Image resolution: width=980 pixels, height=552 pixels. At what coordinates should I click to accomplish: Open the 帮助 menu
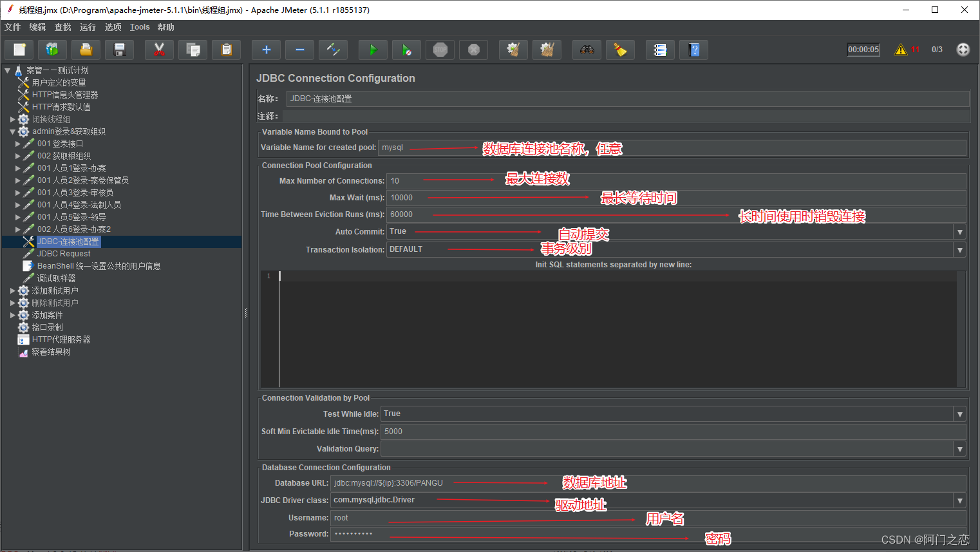[165, 27]
